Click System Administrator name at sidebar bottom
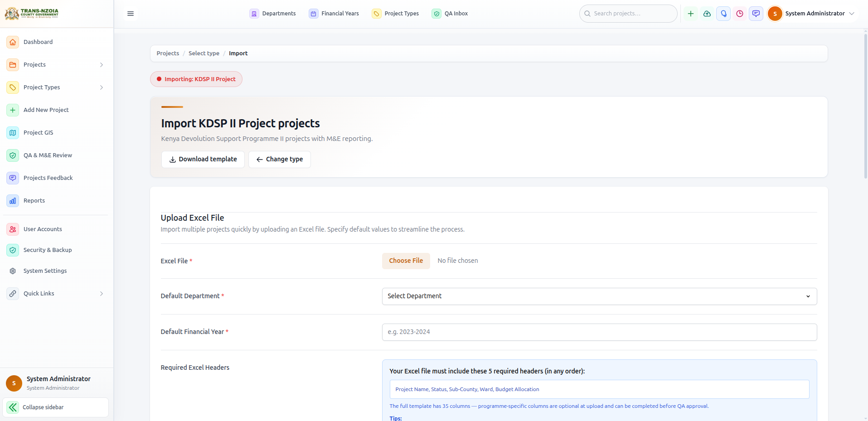The height and width of the screenshot is (421, 868). [x=58, y=379]
